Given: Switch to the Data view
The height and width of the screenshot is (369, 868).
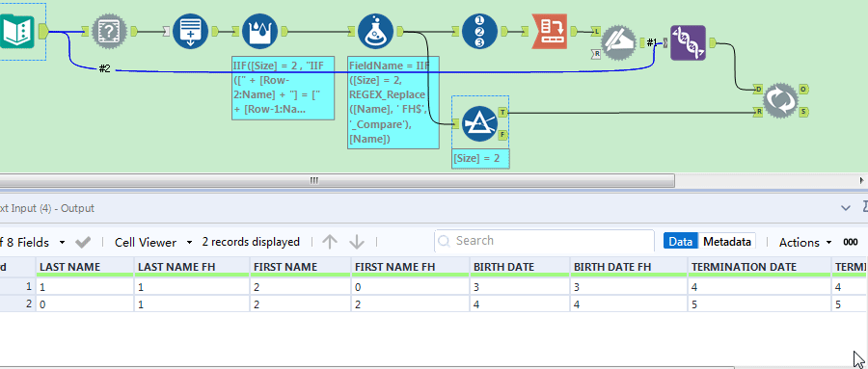Looking at the screenshot, I should tap(680, 242).
